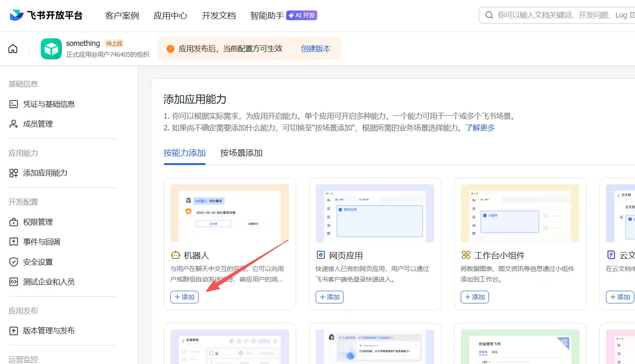Open 凭证与基础信息 in the sidebar

click(x=48, y=104)
